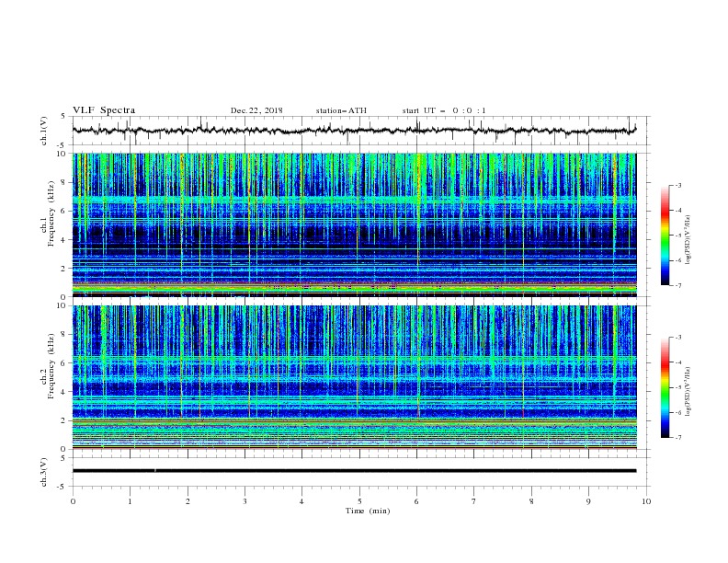
Task: Click the date 'Dec. 22, 2018'
Action: pos(256,110)
